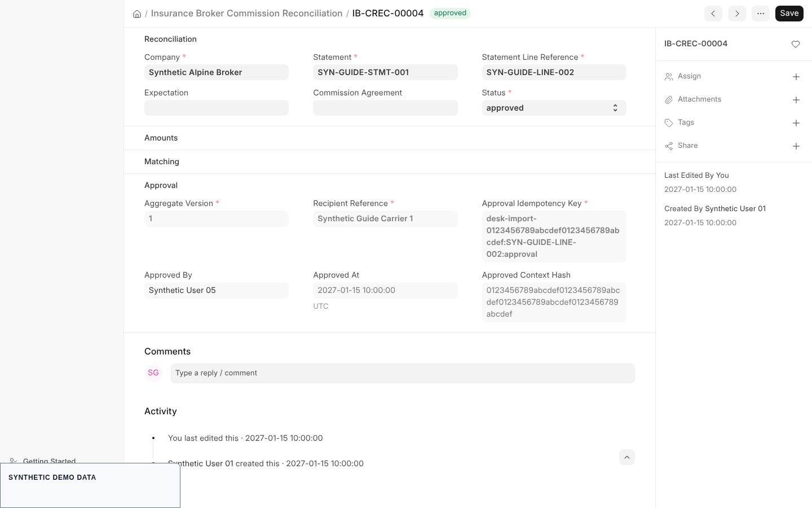Viewport: 812px width, 508px height.
Task: Click the comment reply box
Action: [x=403, y=373]
